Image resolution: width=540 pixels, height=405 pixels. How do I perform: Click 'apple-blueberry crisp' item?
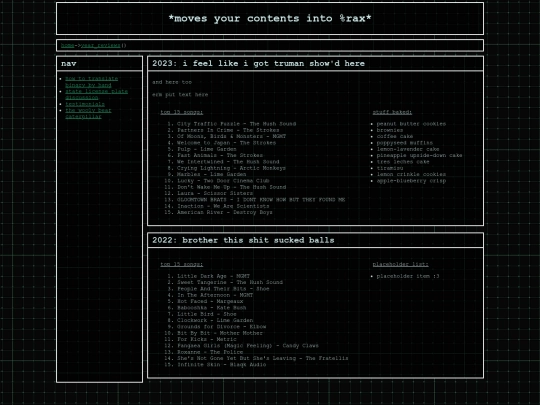coord(411,181)
